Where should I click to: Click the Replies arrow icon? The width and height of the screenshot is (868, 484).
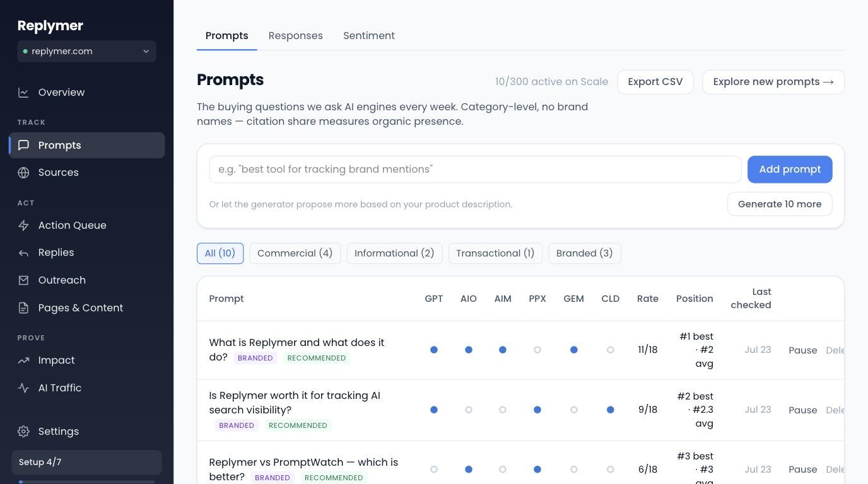tap(23, 253)
